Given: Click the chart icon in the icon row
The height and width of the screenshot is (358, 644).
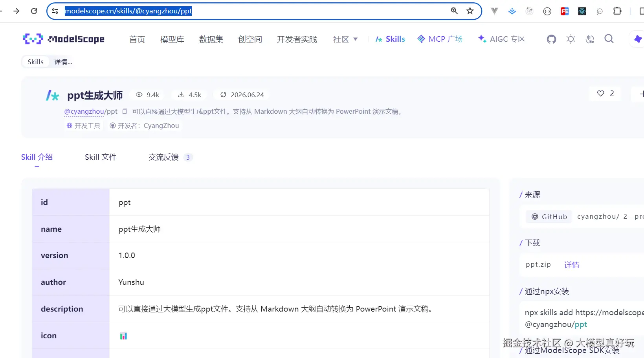Looking at the screenshot, I should tap(123, 336).
